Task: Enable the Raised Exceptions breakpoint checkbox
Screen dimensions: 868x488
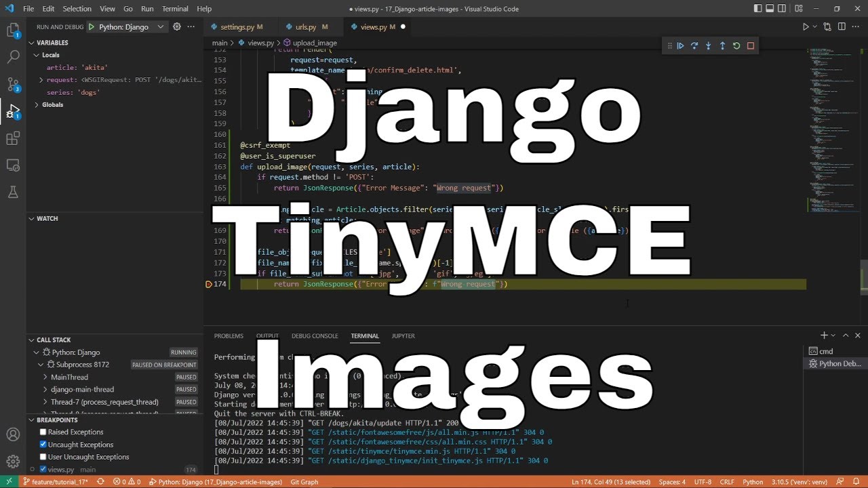Action: point(43,432)
